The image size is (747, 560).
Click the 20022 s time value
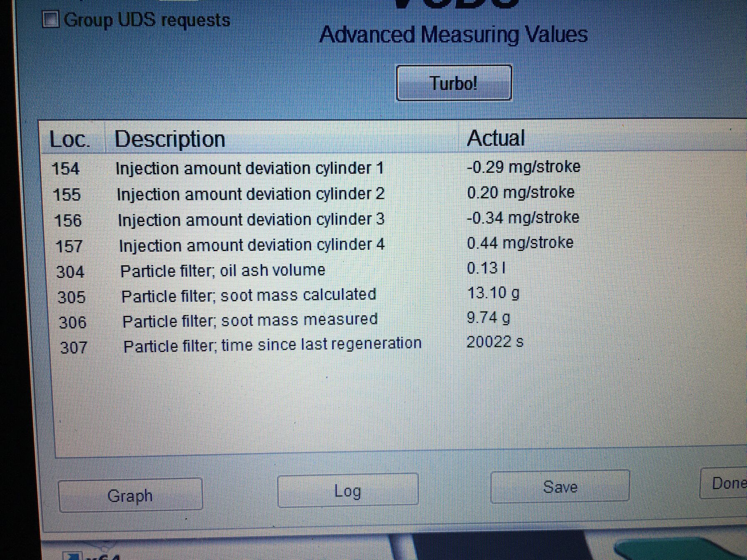click(x=495, y=342)
